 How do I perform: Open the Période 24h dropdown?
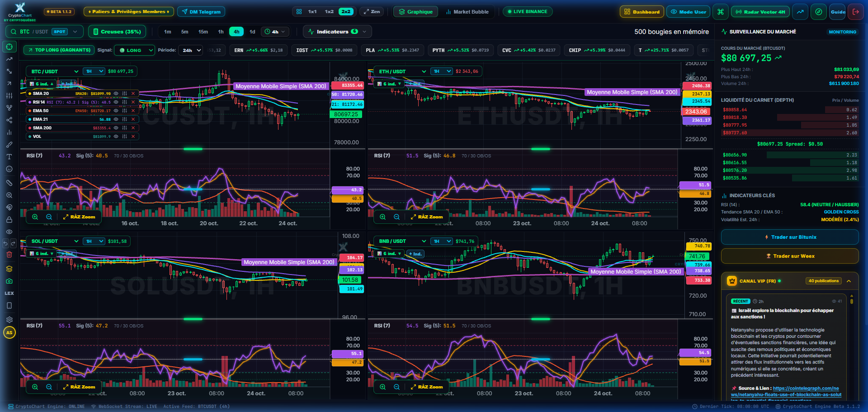point(190,50)
